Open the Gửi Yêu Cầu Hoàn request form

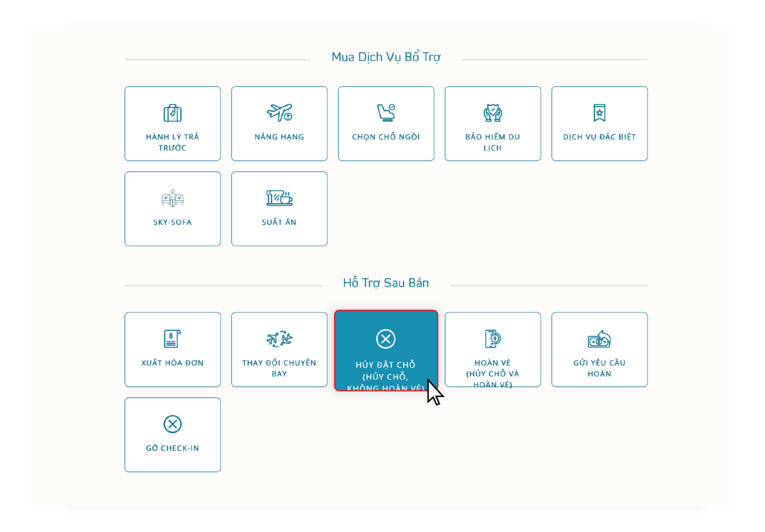click(599, 349)
